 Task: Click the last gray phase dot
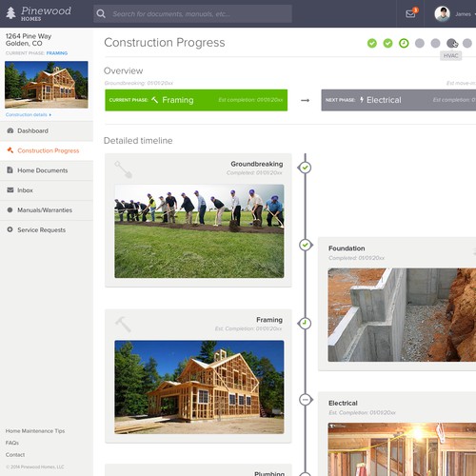pos(467,43)
